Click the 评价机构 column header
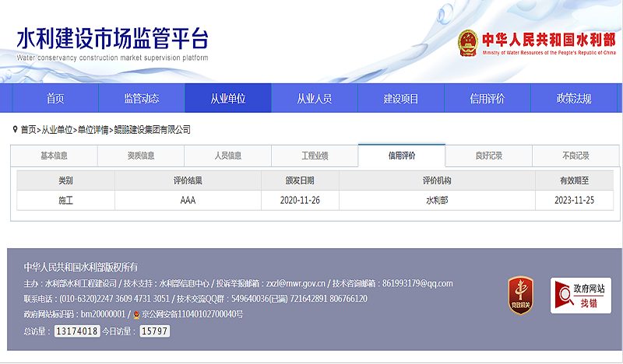 click(437, 180)
